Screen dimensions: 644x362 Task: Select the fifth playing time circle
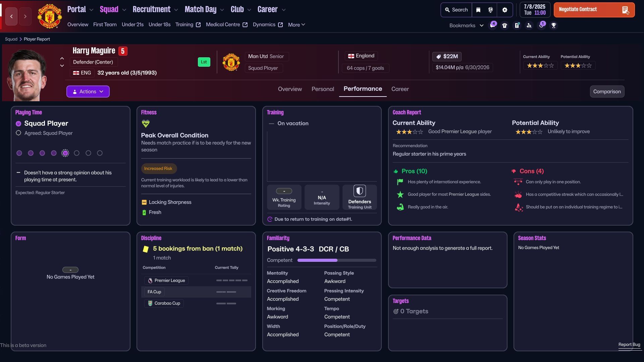[65, 153]
